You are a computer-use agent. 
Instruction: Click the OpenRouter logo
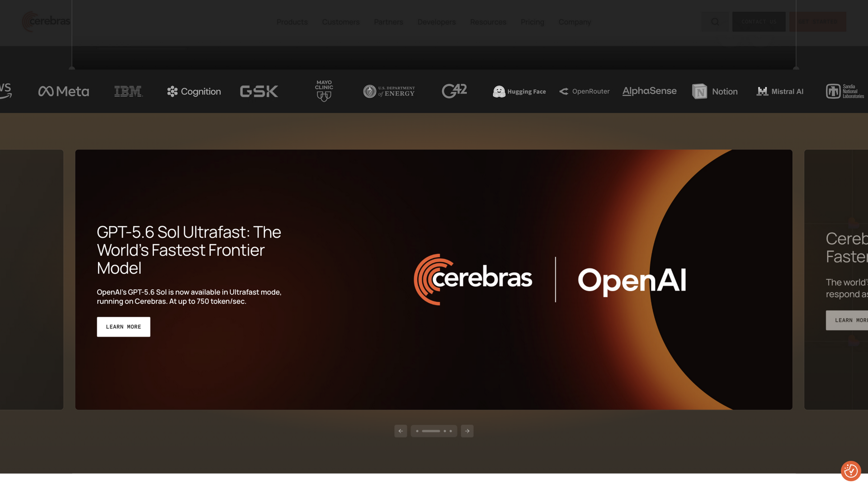(585, 91)
